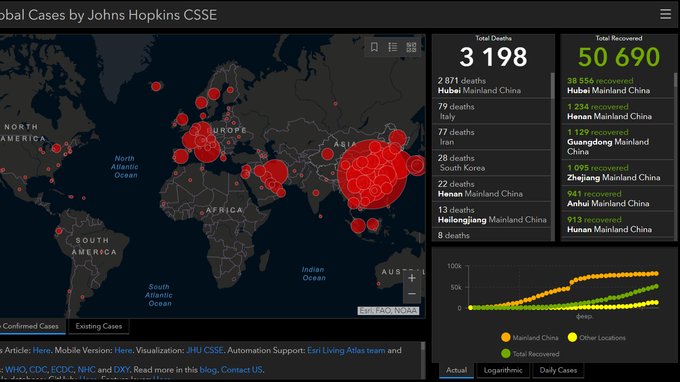Open the hamburger menu icon

665,14
